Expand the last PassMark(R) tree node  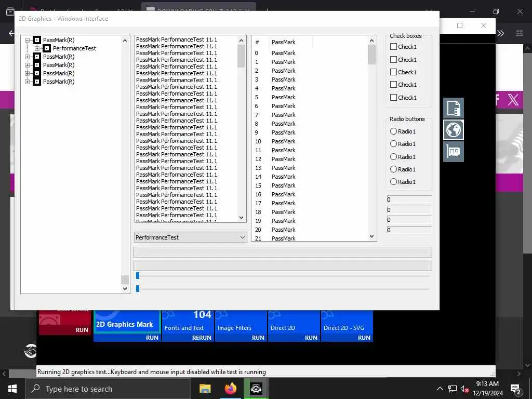tap(27, 82)
